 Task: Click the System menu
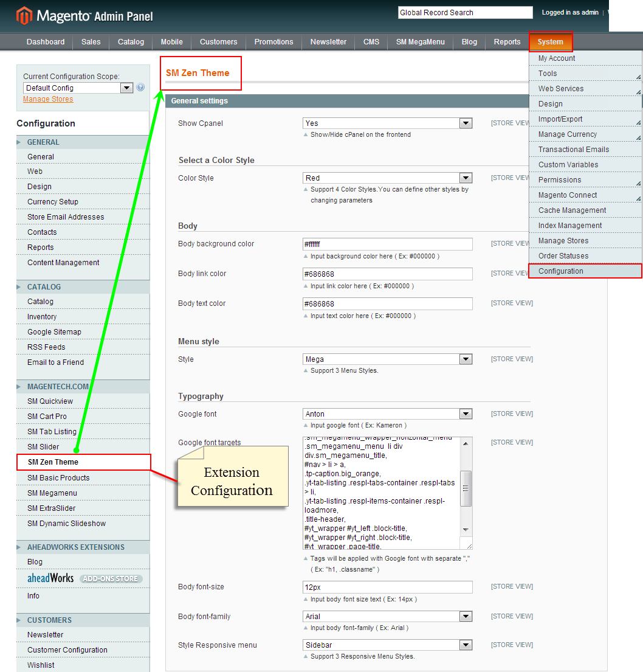pos(551,41)
